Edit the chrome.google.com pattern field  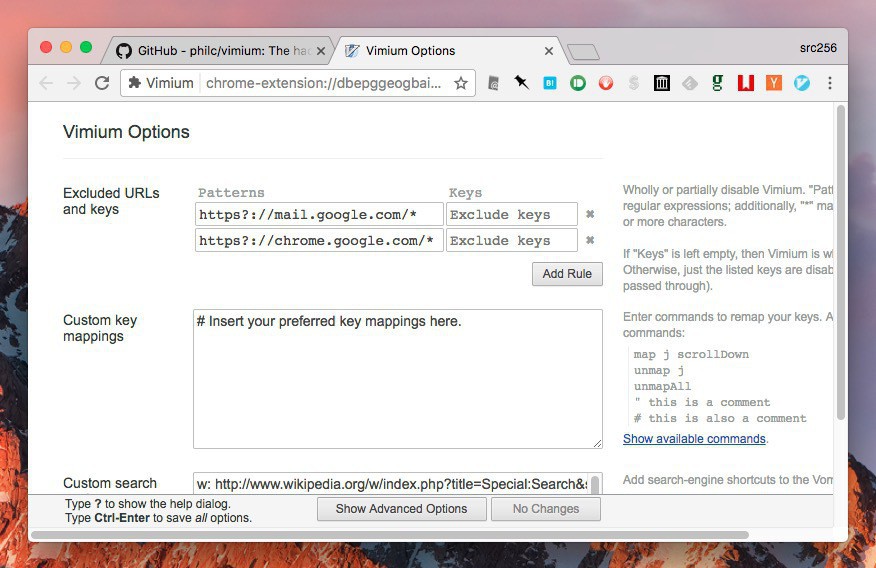tap(319, 240)
